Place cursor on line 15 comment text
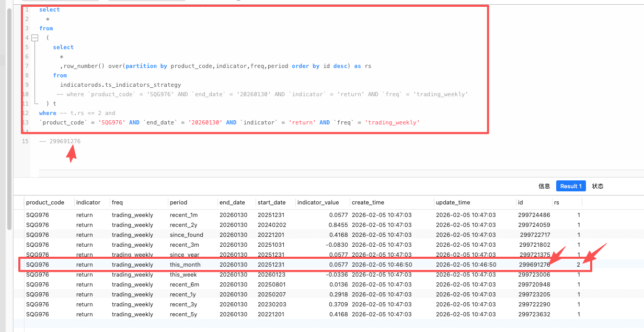Viewport: 644px width, 332px height. coord(60,141)
